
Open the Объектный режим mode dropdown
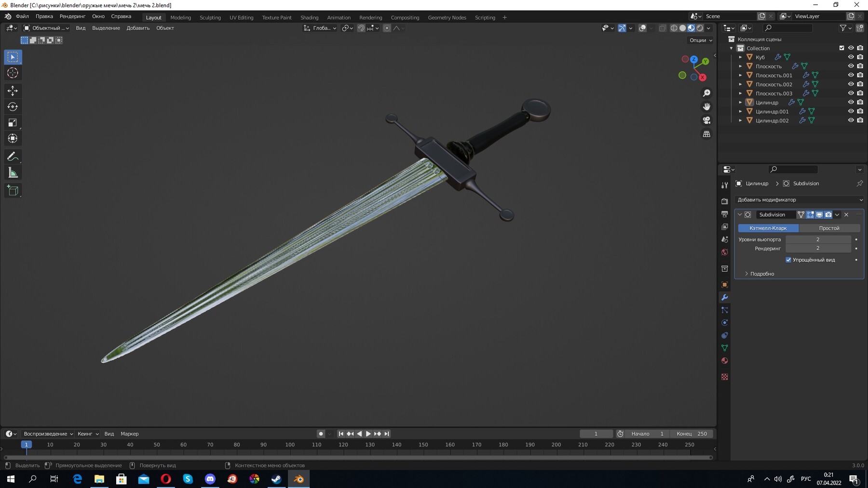[x=46, y=28]
